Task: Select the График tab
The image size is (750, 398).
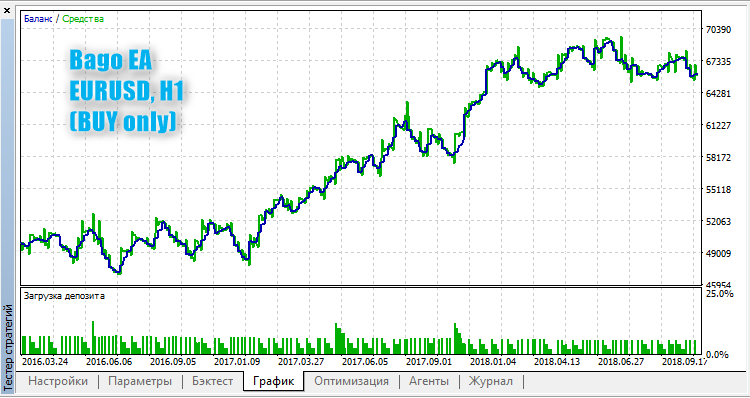Action: pos(273,381)
